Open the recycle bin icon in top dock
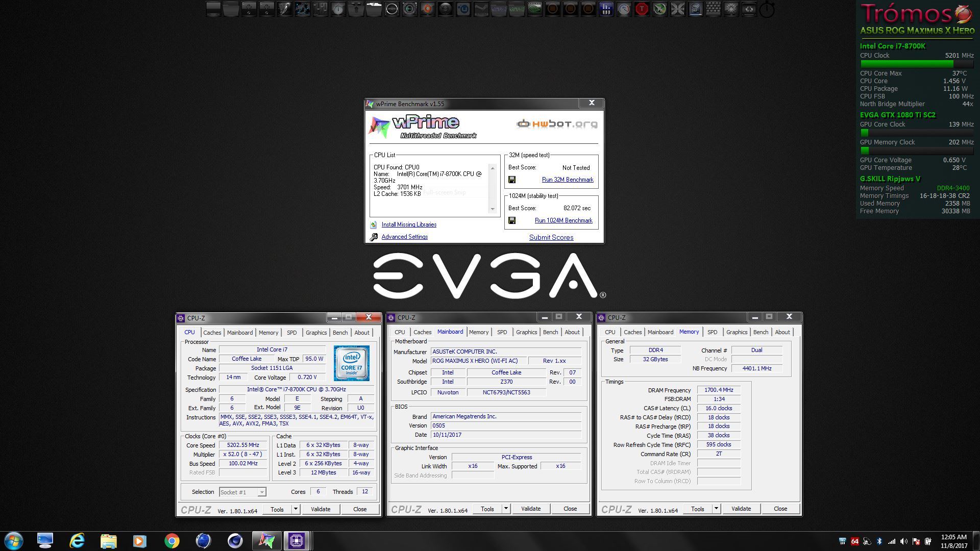980x551 pixels. pos(749,9)
